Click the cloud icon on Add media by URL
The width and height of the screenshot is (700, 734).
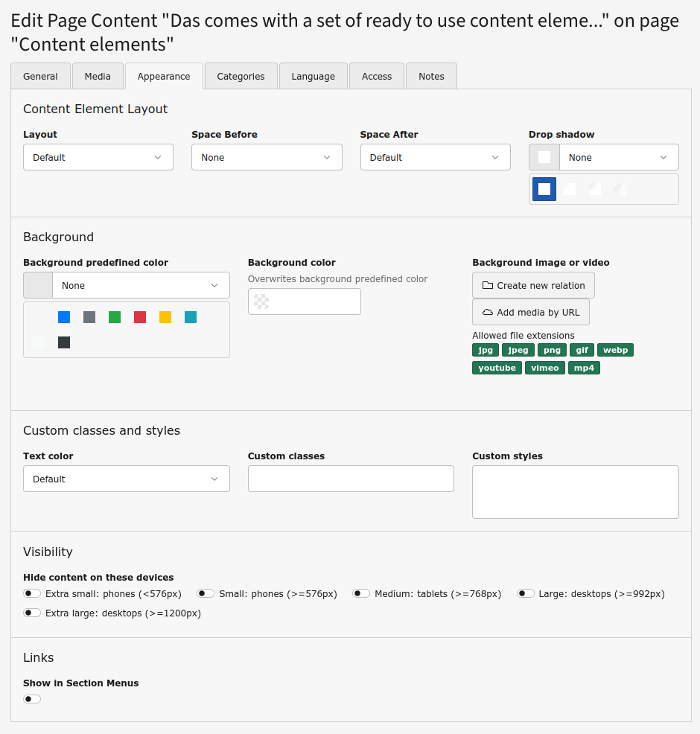point(488,313)
